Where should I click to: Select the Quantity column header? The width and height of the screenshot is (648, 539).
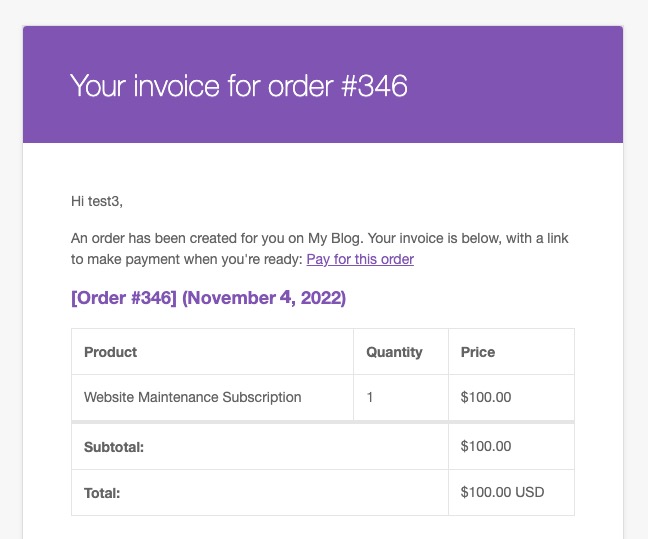(394, 352)
